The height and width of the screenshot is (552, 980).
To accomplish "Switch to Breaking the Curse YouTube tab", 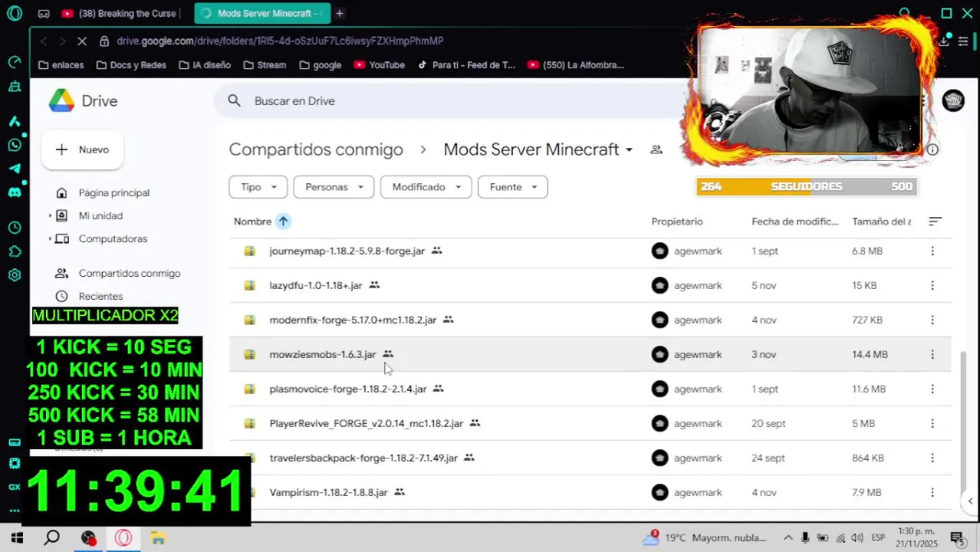I will 122,13.
